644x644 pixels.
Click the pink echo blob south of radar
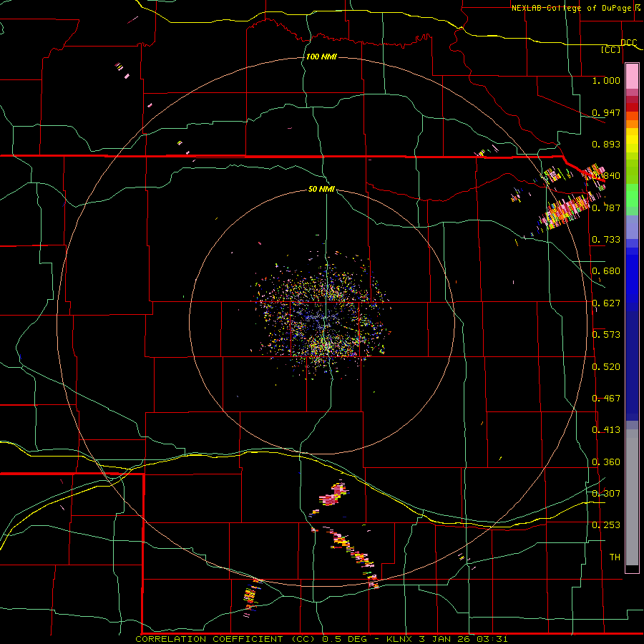tap(333, 494)
